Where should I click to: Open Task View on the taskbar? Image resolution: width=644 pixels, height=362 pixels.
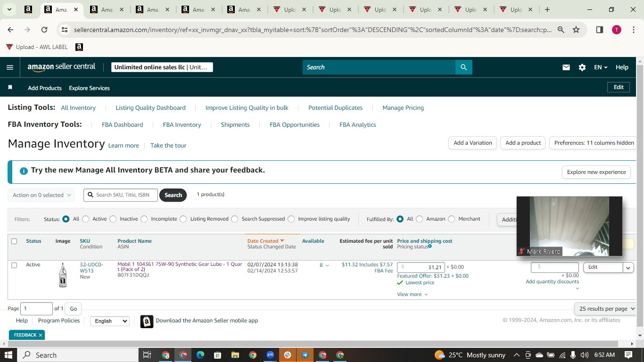[147, 355]
